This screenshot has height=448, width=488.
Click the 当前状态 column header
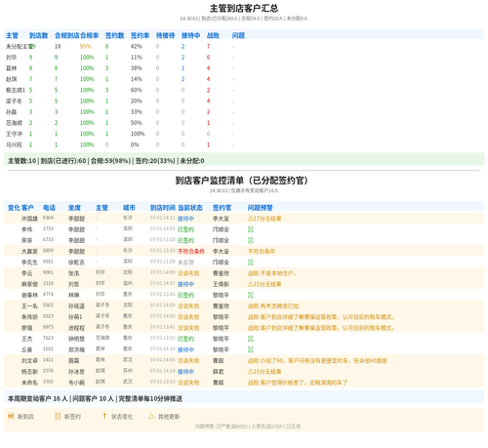(x=190, y=208)
